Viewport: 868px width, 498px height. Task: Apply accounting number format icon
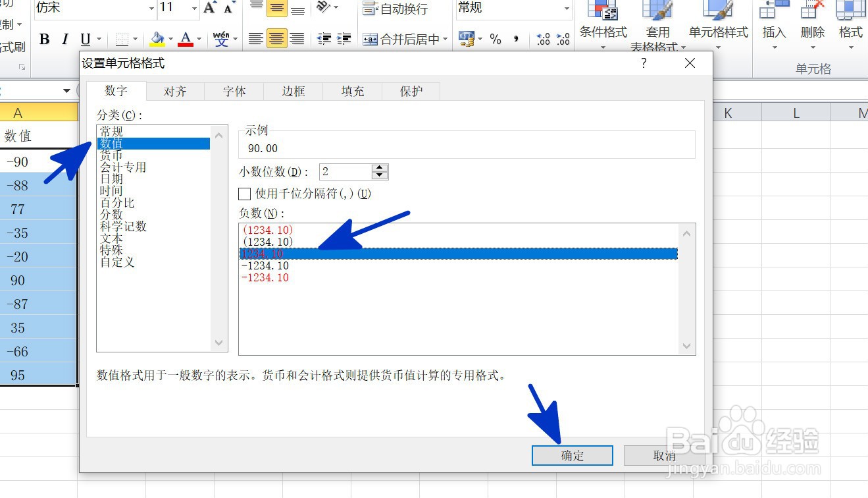(x=466, y=40)
